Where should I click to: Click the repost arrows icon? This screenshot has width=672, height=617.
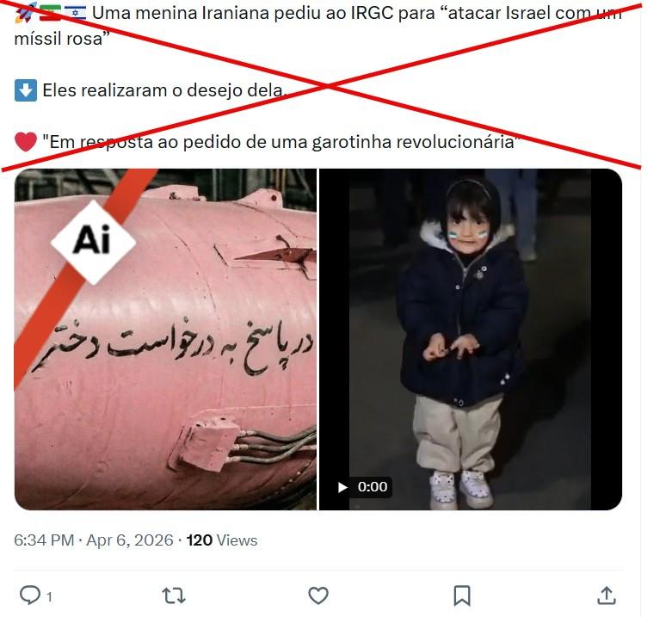pyautogui.click(x=174, y=595)
